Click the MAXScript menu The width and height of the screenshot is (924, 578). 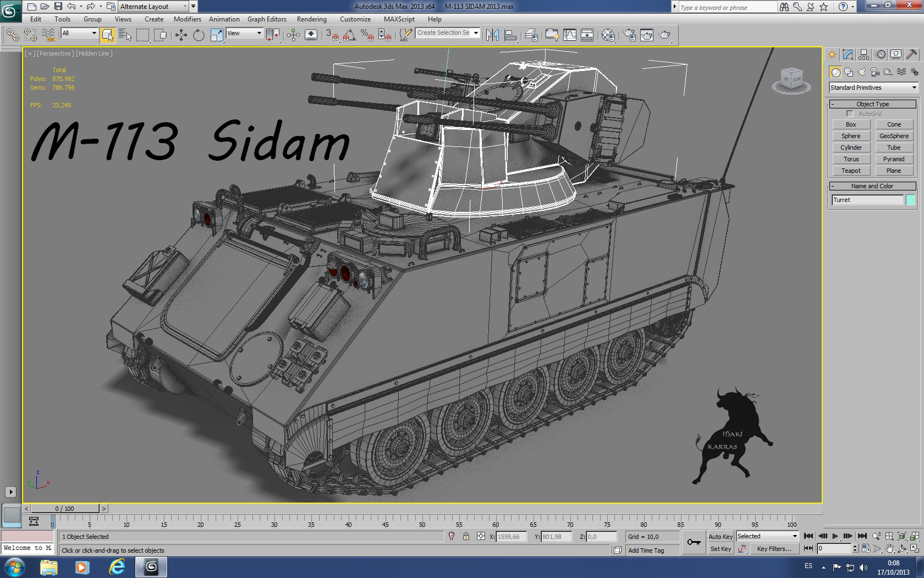[400, 19]
